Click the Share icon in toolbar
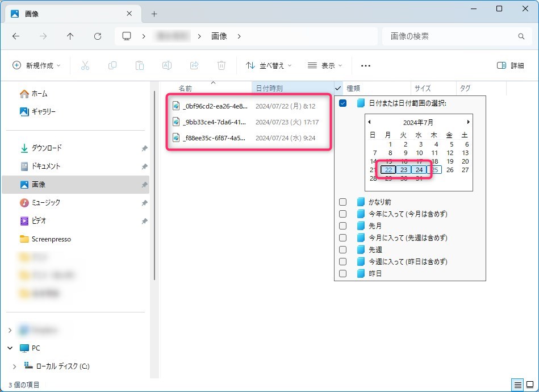Viewport: 539px width, 392px height. 194,65
